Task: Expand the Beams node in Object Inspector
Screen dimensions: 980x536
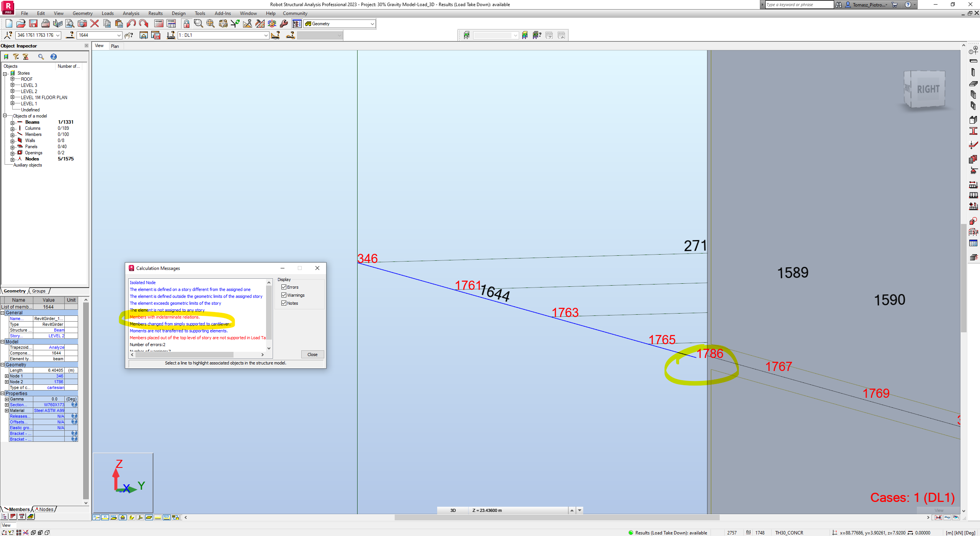Action: (x=13, y=122)
